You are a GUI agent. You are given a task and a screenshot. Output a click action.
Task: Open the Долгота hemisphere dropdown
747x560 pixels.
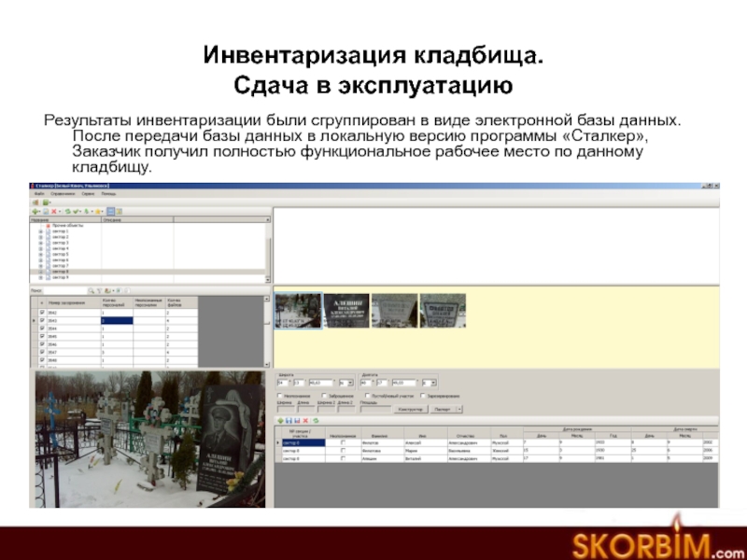pyautogui.click(x=433, y=383)
